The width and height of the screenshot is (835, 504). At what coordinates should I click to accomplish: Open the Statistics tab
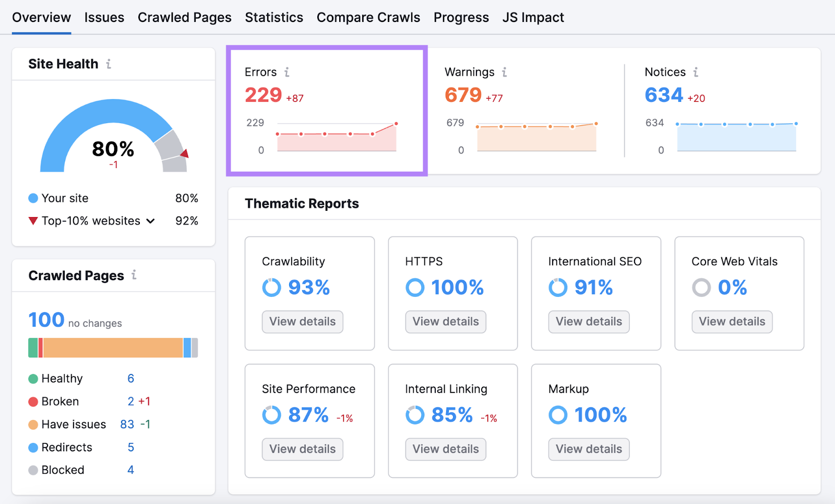274,17
